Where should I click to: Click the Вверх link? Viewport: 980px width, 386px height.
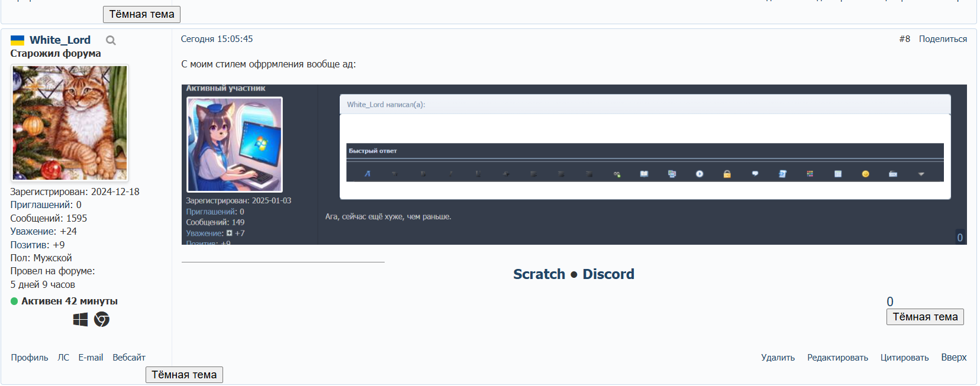(953, 358)
